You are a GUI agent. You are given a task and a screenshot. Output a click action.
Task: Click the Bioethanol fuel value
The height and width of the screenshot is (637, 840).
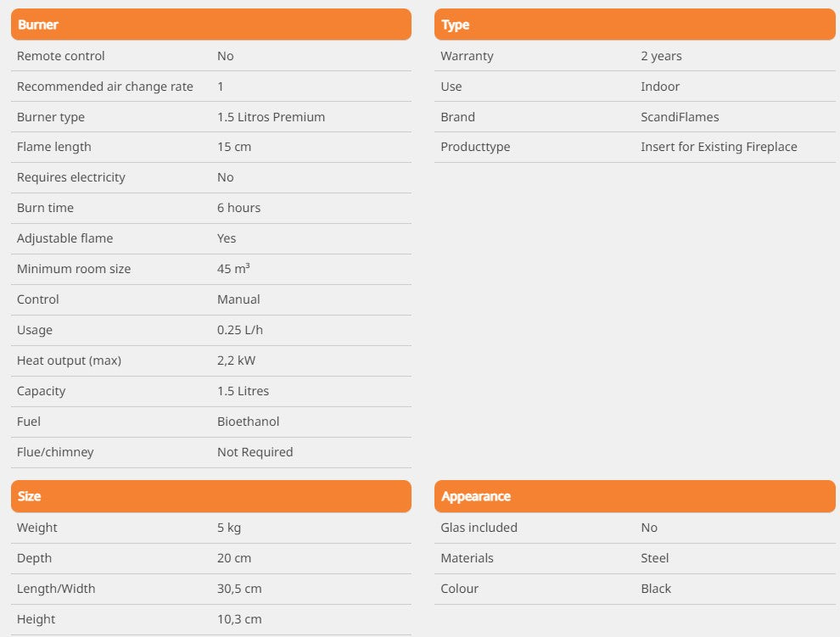248,422
